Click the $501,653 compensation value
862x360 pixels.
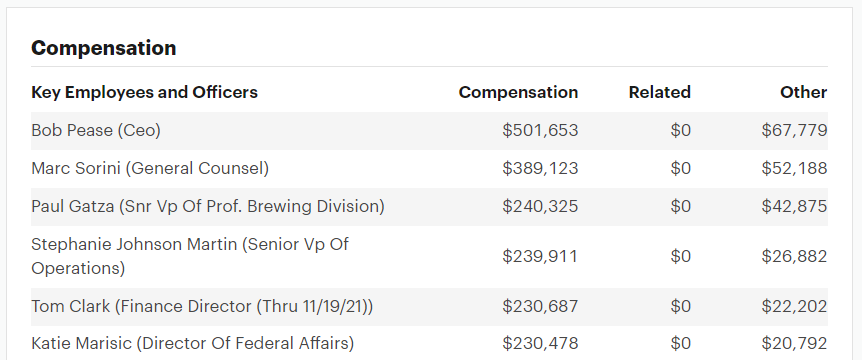540,131
